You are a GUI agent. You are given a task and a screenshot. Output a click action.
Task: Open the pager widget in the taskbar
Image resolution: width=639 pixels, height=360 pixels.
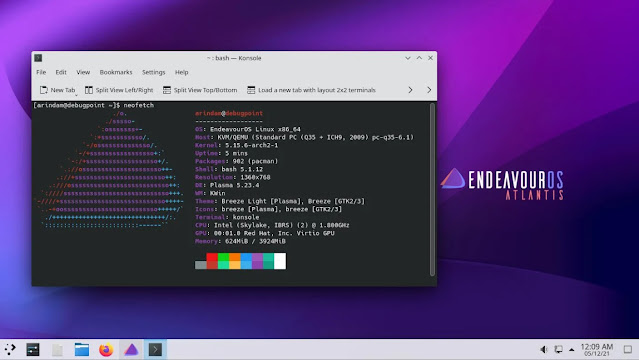point(33,349)
